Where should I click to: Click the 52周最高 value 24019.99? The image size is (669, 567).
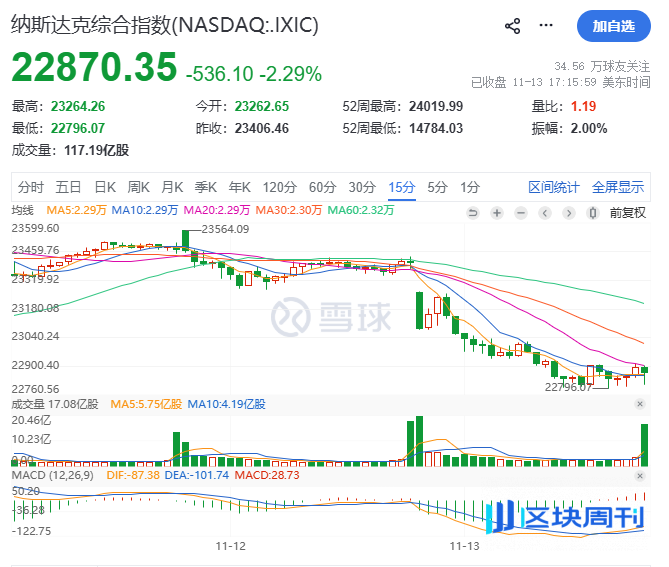tap(436, 106)
